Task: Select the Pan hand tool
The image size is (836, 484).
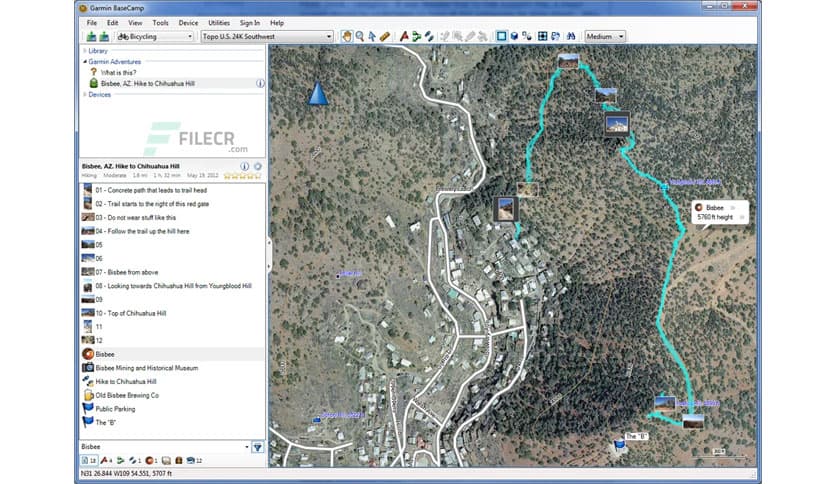Action: click(347, 37)
